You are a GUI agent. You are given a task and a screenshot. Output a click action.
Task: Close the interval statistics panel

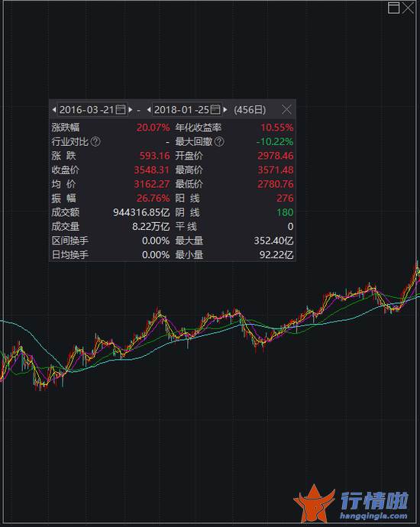pos(286,109)
